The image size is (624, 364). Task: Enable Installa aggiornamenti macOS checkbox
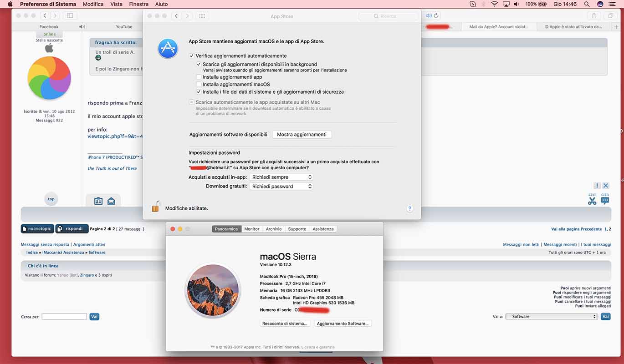(x=199, y=84)
